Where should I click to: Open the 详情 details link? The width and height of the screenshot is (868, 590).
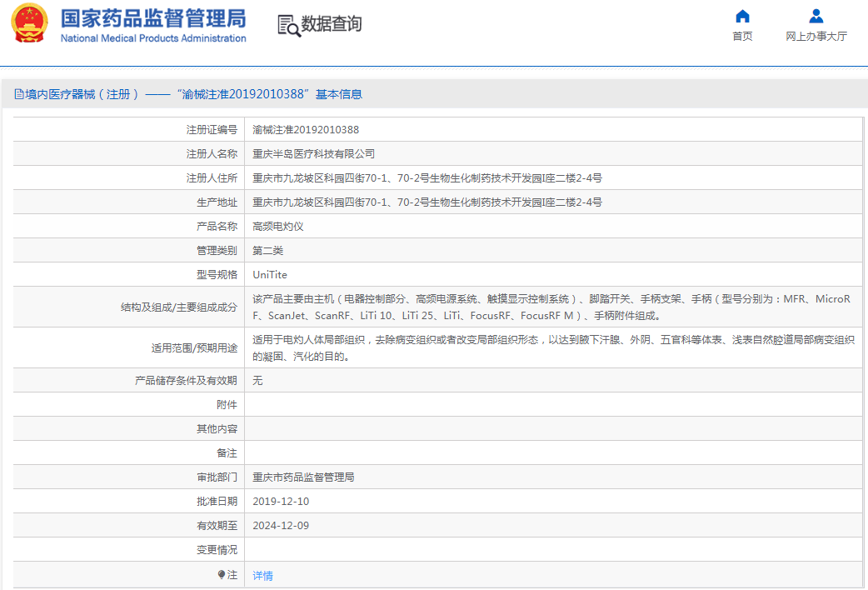263,576
